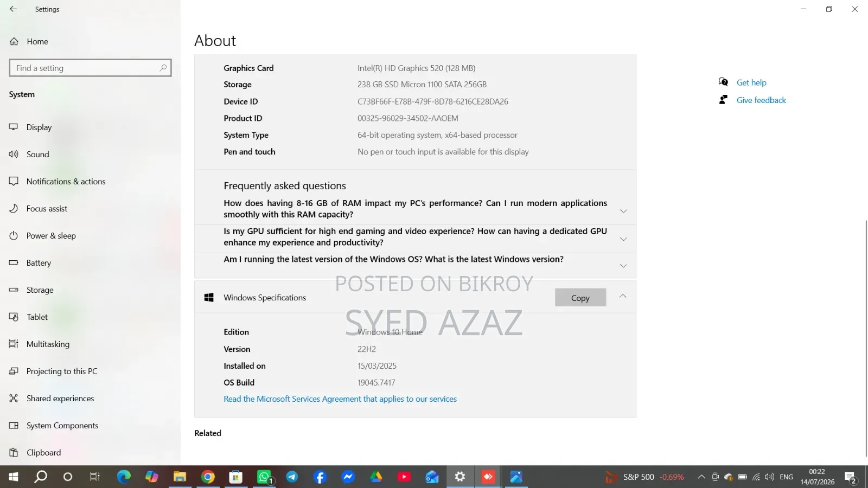Open the clock showing 00:22
The height and width of the screenshot is (488, 868).
click(x=817, y=477)
